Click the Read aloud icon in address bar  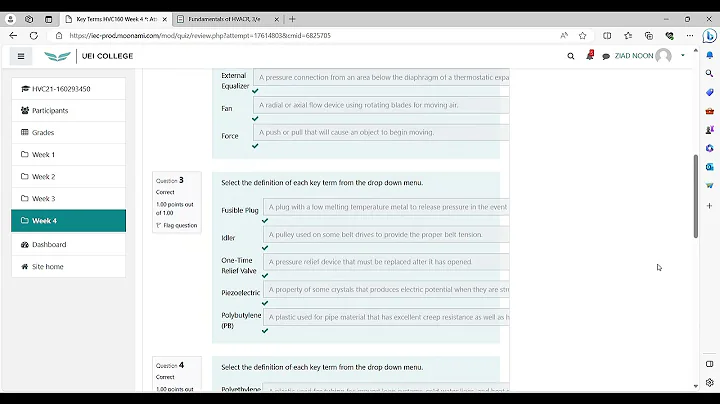point(564,35)
